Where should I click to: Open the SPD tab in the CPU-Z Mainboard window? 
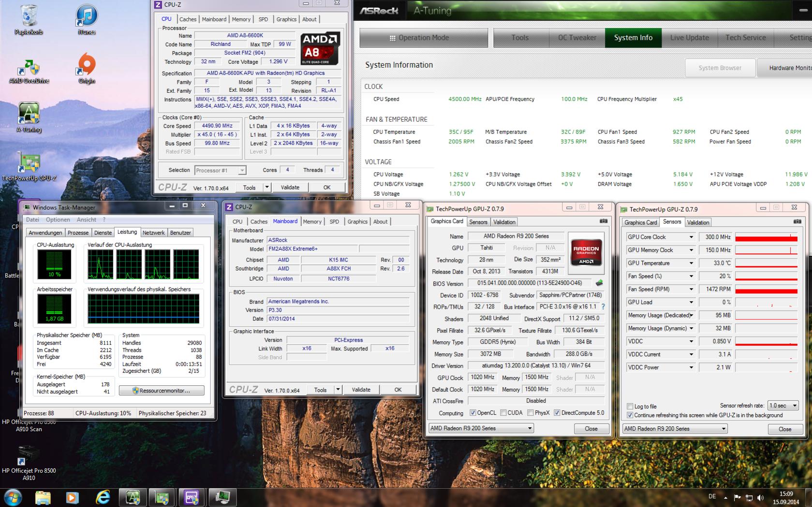(x=334, y=222)
